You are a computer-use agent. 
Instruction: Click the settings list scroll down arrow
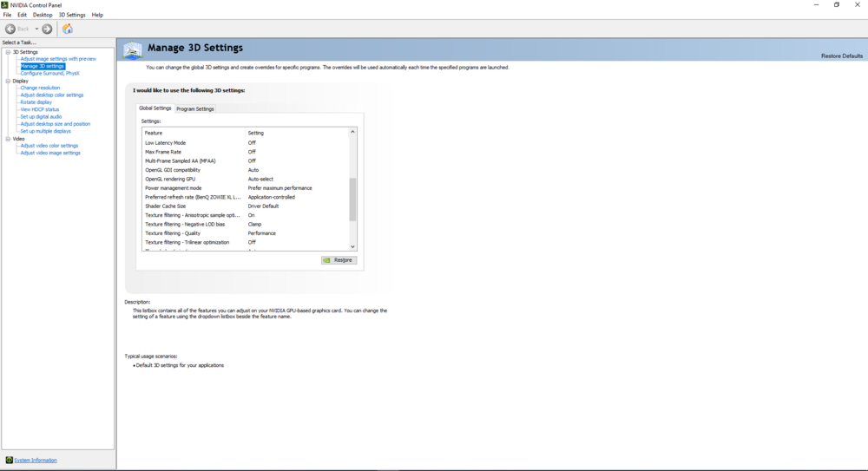pyautogui.click(x=352, y=247)
